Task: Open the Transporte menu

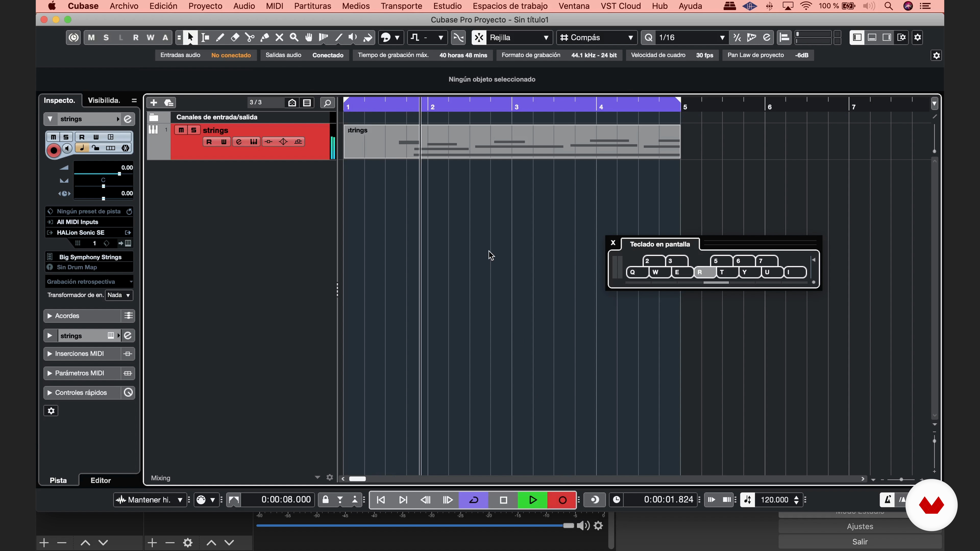Action: click(x=401, y=6)
